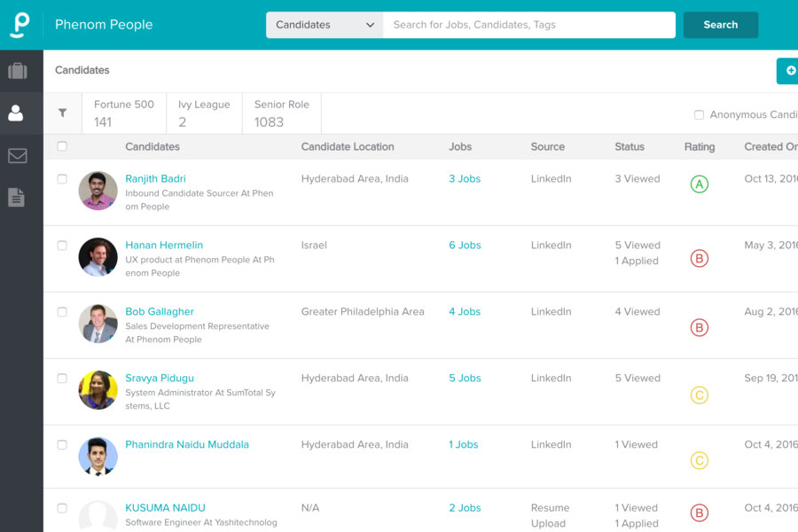
Task: Open the documents icon in the sidebar
Action: point(19,197)
